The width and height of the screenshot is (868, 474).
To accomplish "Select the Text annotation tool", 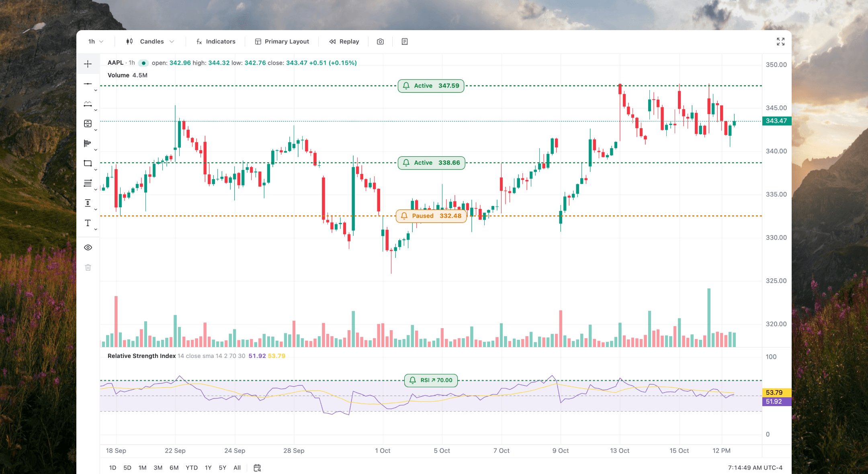I will pyautogui.click(x=88, y=223).
